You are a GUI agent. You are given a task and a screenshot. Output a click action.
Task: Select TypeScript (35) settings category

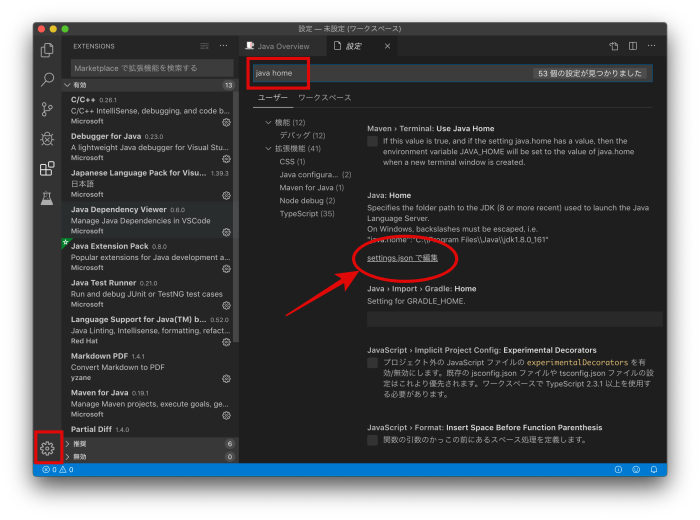pyautogui.click(x=307, y=213)
